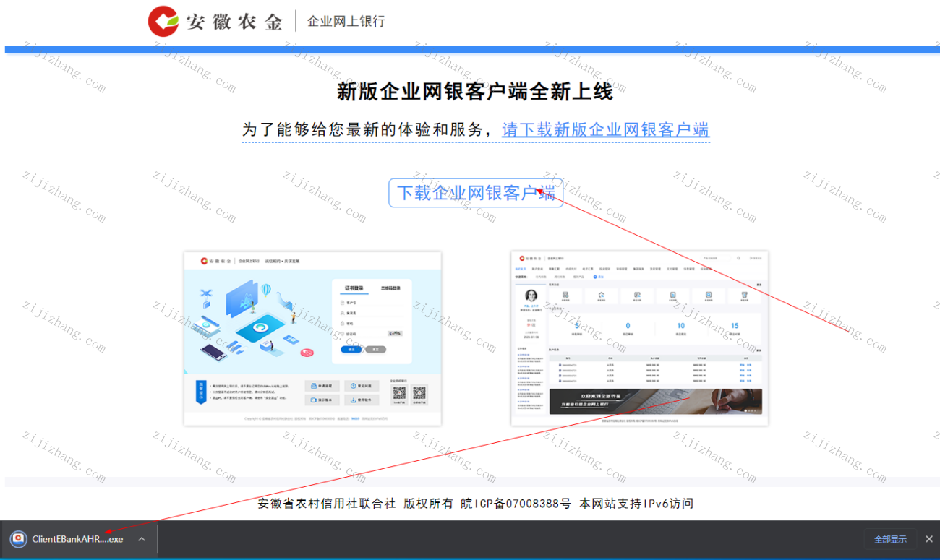Open the dashboard preview thumbnail

640,338
